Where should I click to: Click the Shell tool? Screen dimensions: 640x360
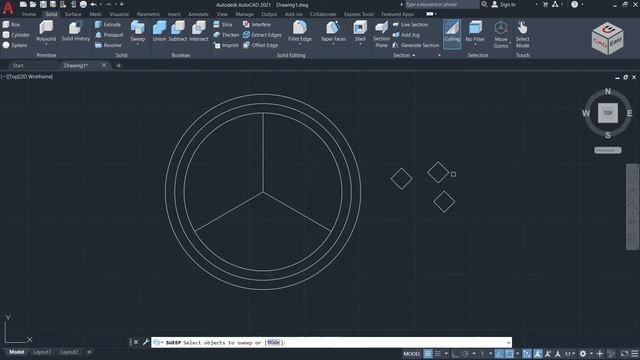(x=360, y=30)
